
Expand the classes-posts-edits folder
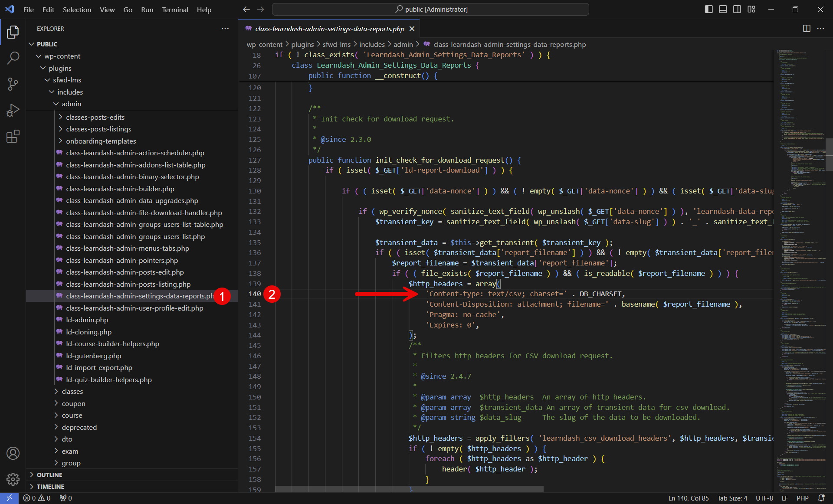coord(95,117)
